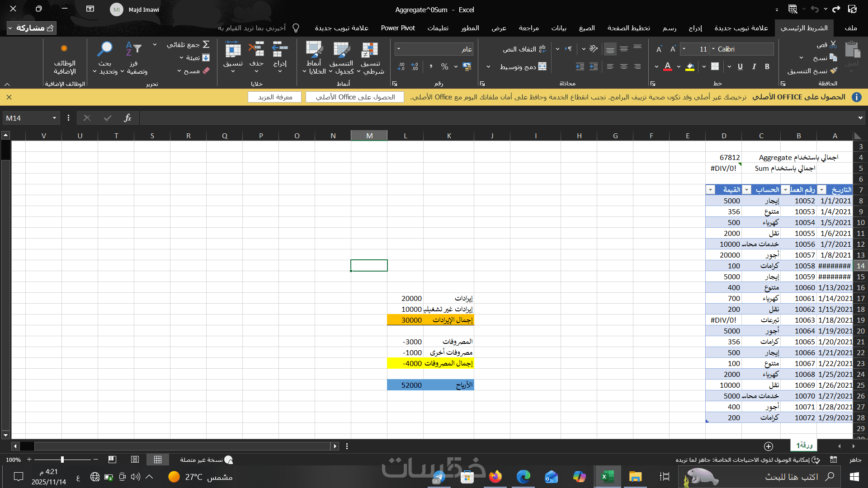The image size is (868, 488).
Task: Click the Bold formatting button
Action: pyautogui.click(x=767, y=67)
